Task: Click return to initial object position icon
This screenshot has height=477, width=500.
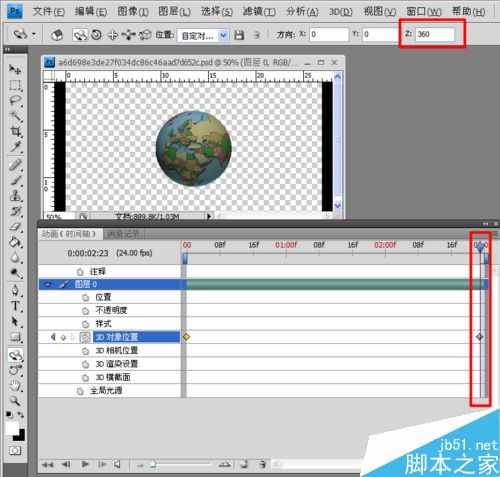Action: tap(57, 35)
